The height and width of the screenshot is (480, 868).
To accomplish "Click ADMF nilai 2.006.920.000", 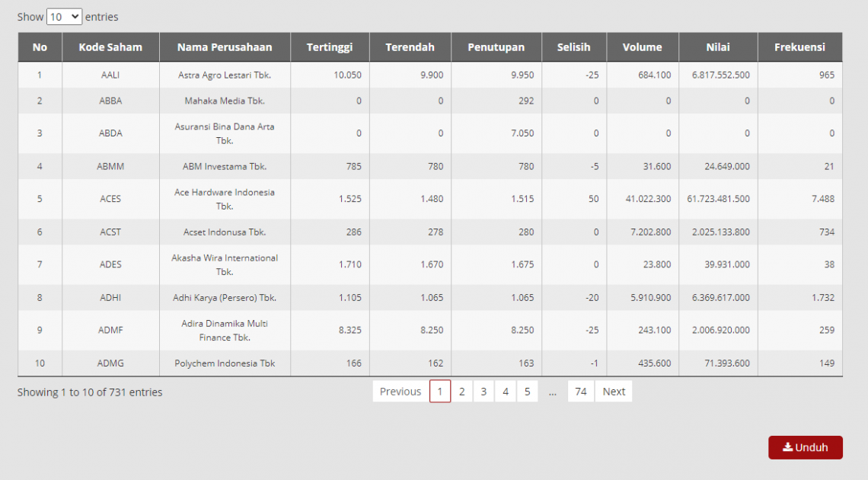I will pos(721,330).
